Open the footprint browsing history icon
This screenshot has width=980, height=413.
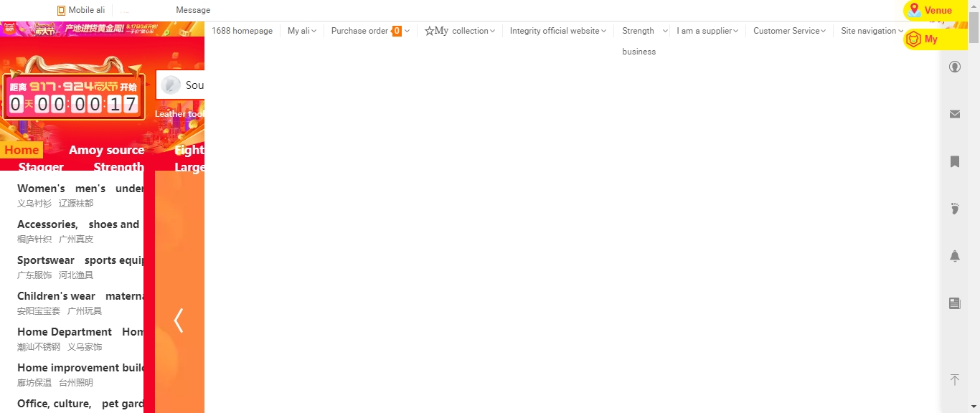[955, 209]
